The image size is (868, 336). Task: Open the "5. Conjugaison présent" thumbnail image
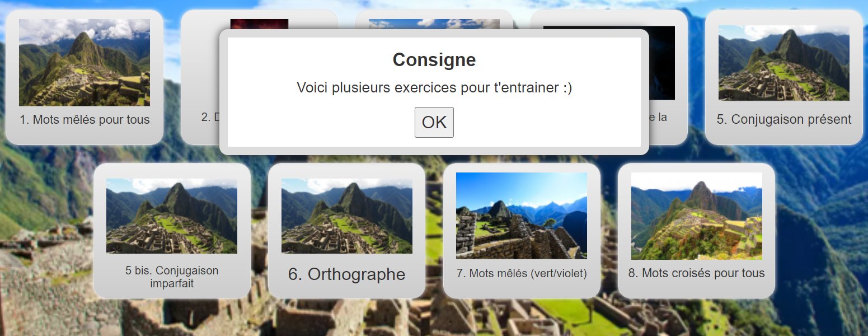783,62
